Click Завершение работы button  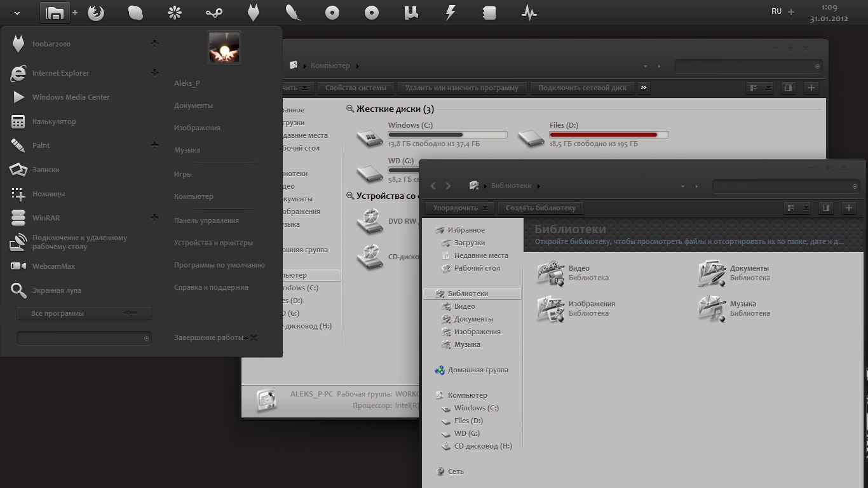[x=208, y=337]
